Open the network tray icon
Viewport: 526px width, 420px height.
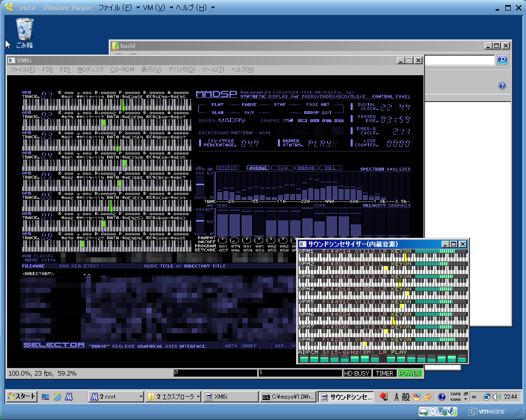pos(487,397)
